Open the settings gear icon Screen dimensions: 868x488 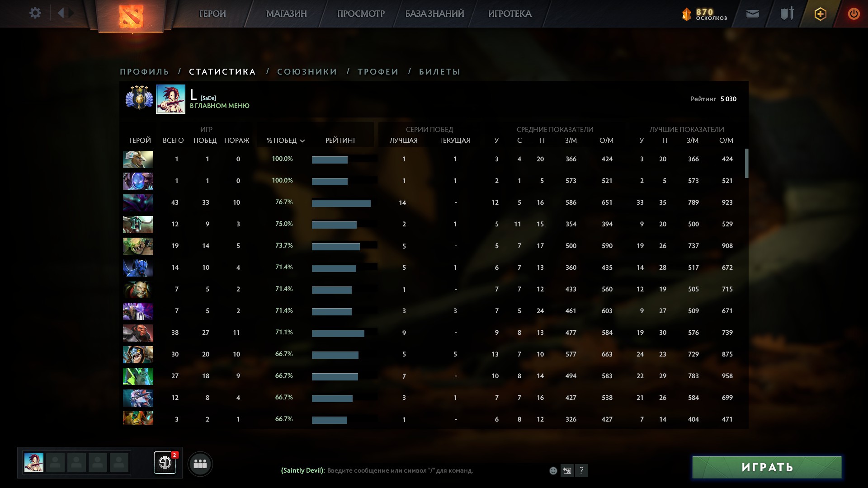pyautogui.click(x=35, y=13)
